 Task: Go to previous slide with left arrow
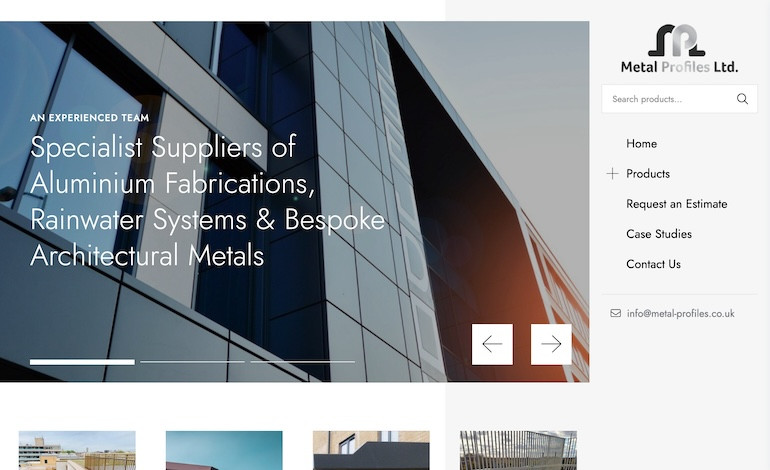492,344
